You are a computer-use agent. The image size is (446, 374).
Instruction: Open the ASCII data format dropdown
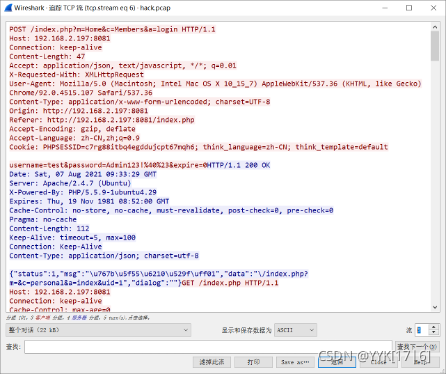pos(295,330)
